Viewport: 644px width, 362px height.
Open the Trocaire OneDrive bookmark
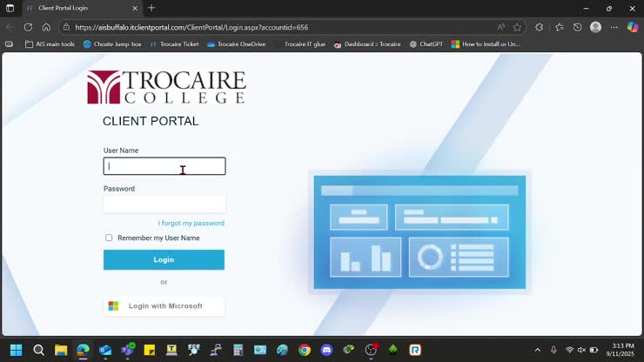(236, 44)
